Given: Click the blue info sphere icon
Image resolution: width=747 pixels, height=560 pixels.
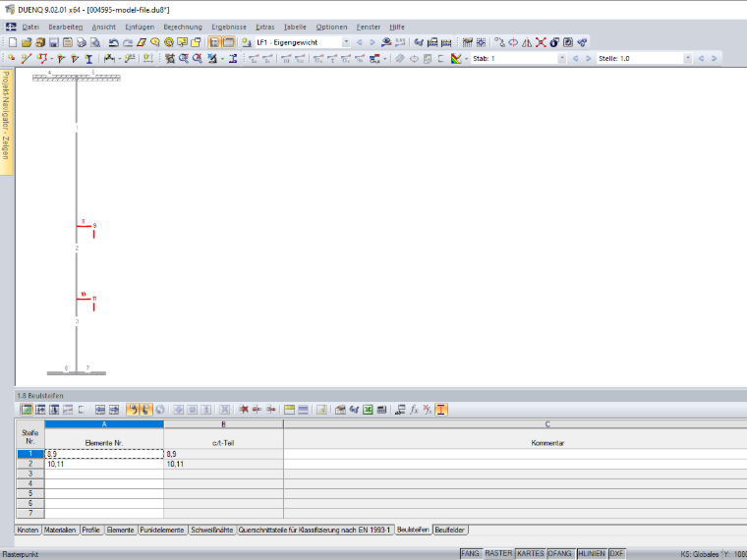Looking at the screenshot, I should [554, 42].
